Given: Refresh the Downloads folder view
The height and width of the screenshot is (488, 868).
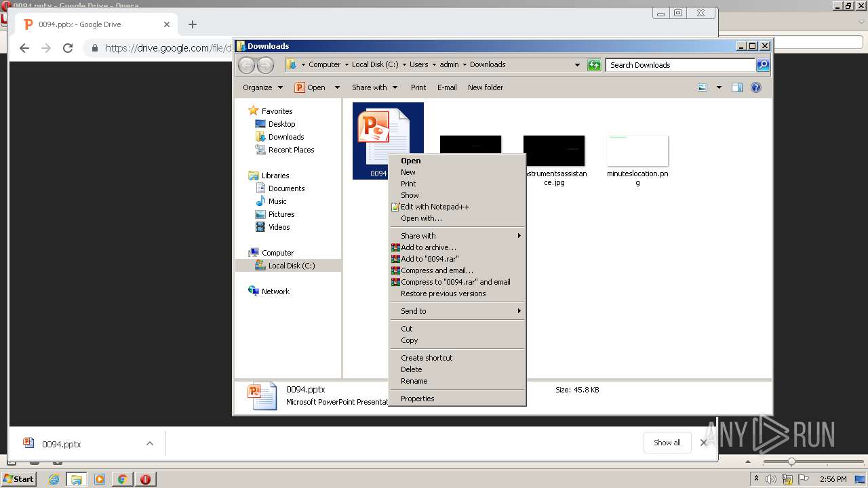Looking at the screenshot, I should click(594, 65).
